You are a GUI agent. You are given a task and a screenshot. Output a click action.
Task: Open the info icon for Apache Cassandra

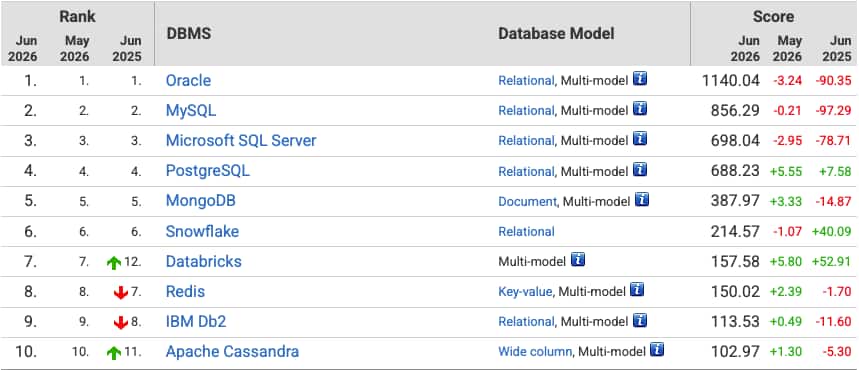tap(657, 350)
